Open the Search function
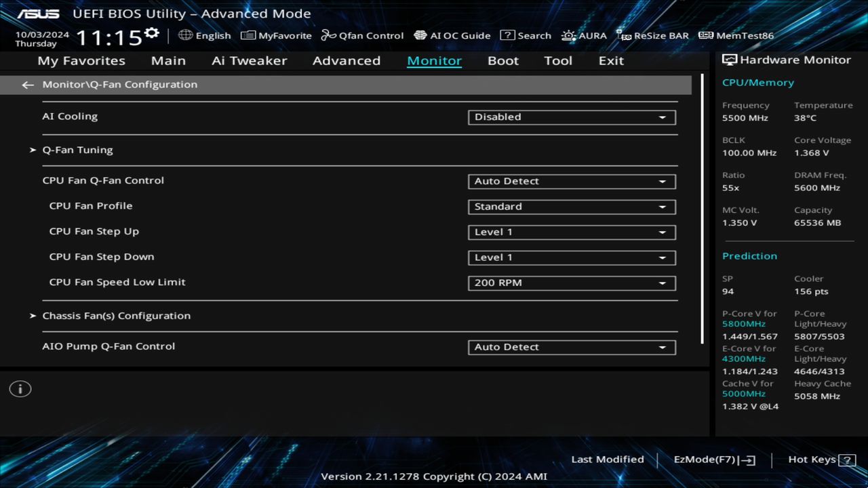The image size is (868, 488). (526, 35)
